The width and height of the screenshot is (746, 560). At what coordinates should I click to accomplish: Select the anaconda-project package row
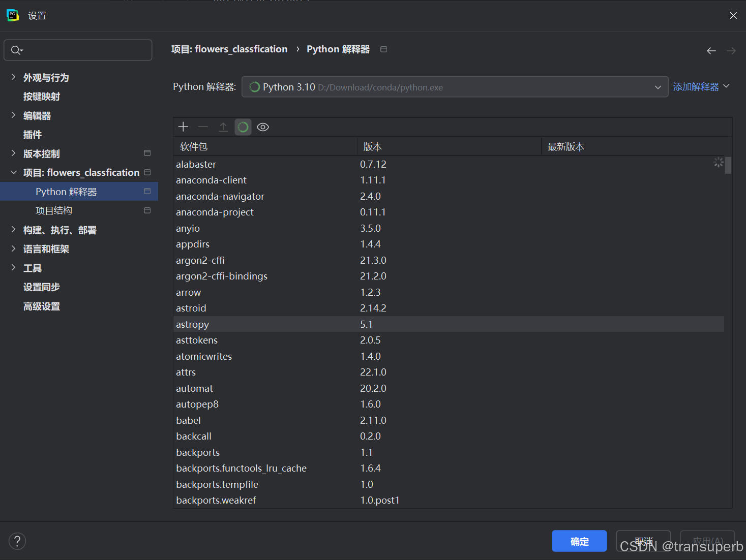click(x=449, y=212)
